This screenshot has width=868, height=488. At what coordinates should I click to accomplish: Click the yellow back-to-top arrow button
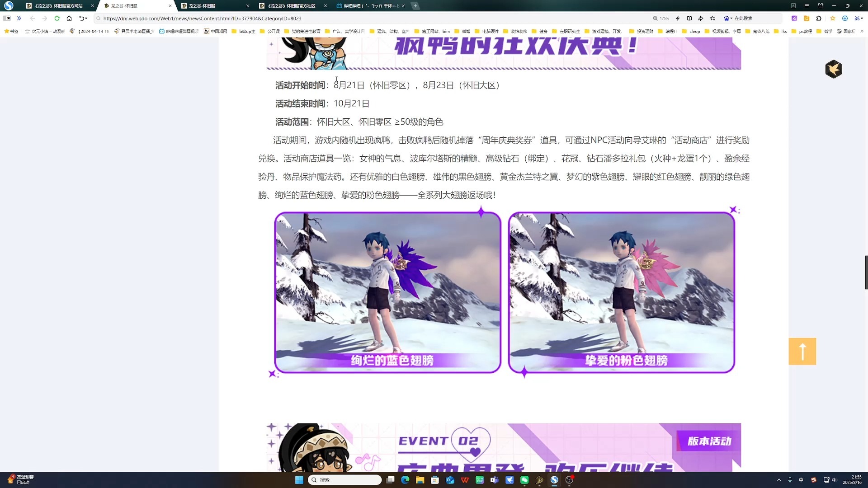(802, 352)
